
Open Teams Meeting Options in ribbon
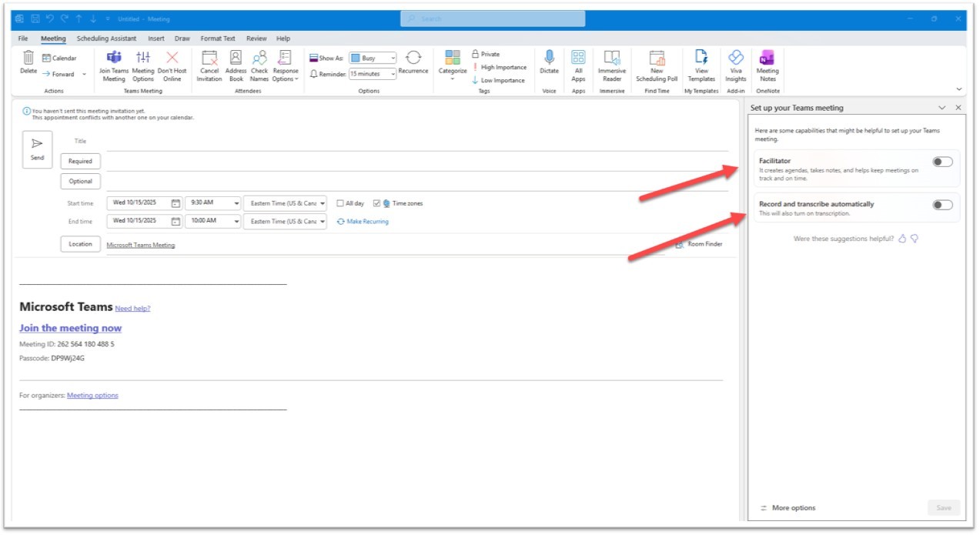coord(143,59)
